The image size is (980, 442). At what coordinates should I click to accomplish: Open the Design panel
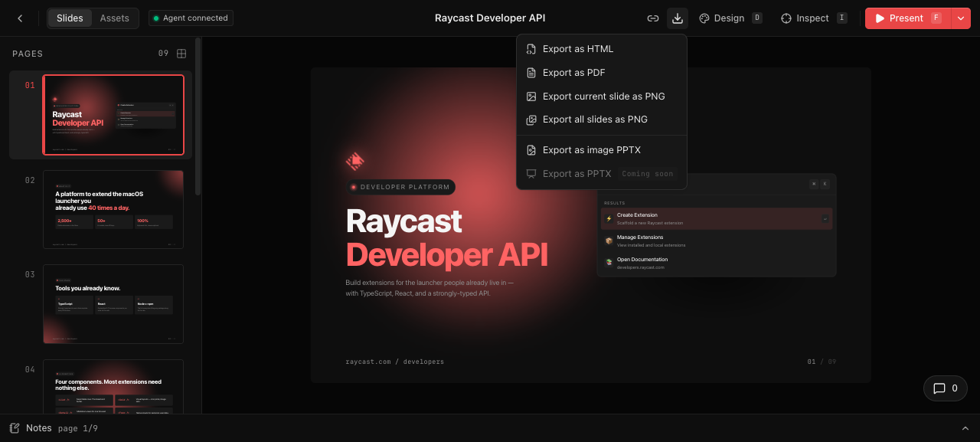pyautogui.click(x=730, y=18)
